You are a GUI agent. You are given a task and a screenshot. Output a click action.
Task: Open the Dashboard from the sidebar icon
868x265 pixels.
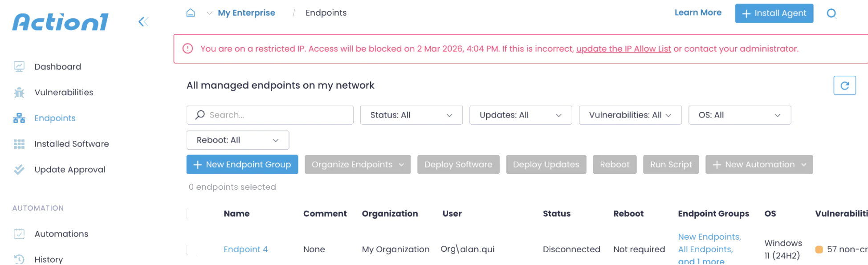pos(18,66)
